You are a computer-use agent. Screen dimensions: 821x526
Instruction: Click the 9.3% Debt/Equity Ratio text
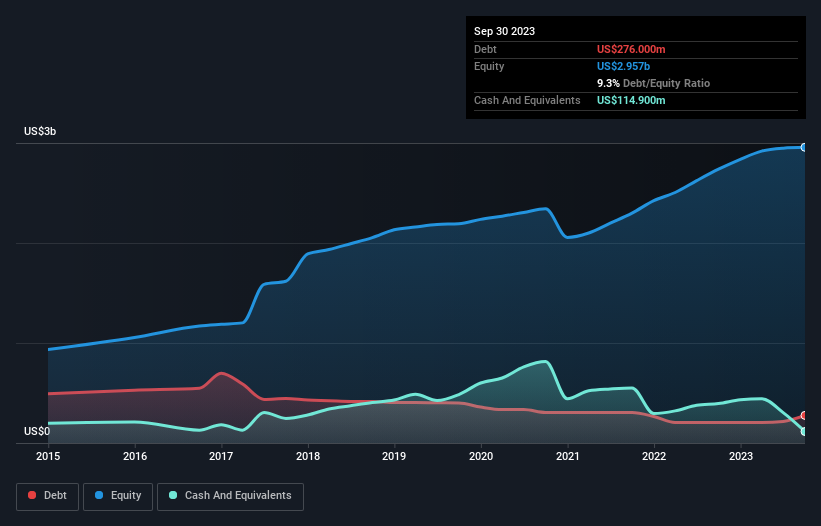[x=653, y=83]
